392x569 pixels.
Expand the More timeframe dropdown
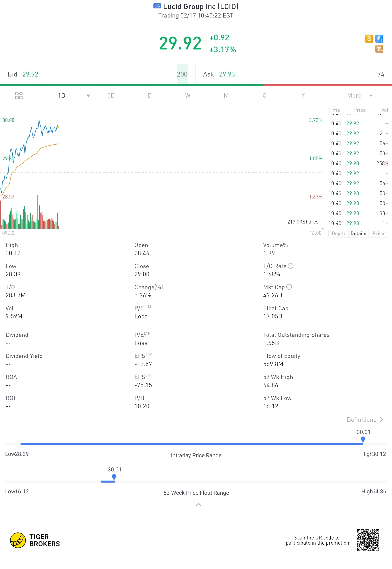pos(371,96)
